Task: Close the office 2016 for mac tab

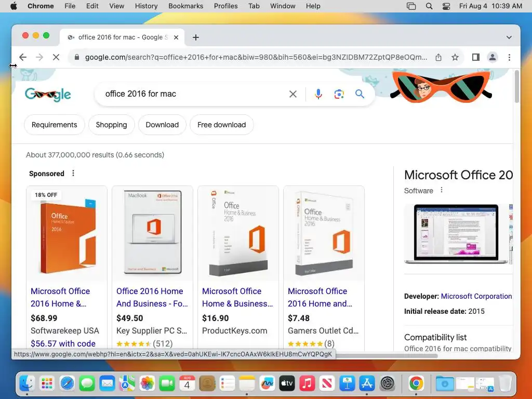Action: coord(176,37)
